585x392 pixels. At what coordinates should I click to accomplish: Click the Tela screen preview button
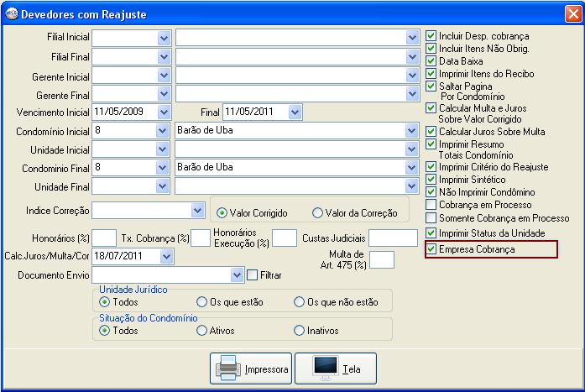click(x=336, y=368)
